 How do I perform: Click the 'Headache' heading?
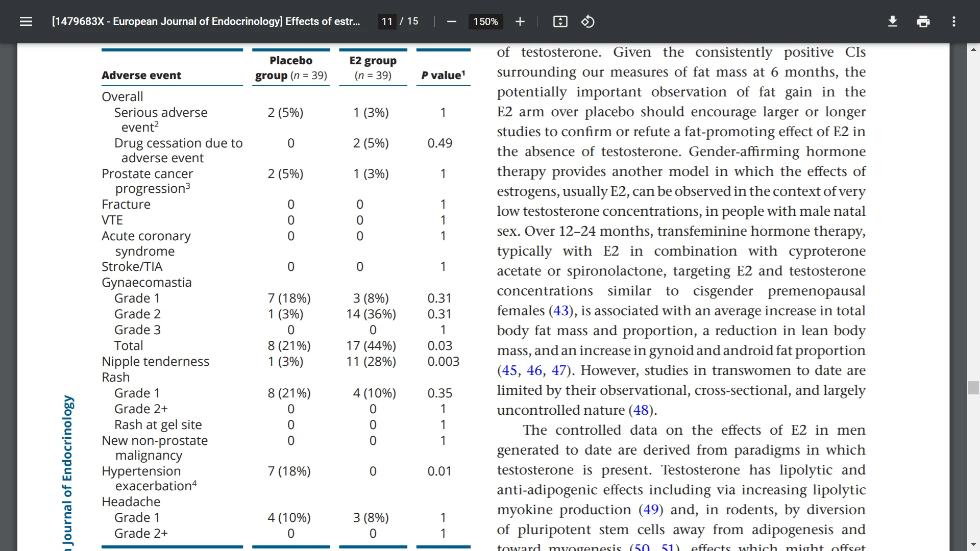coord(131,502)
